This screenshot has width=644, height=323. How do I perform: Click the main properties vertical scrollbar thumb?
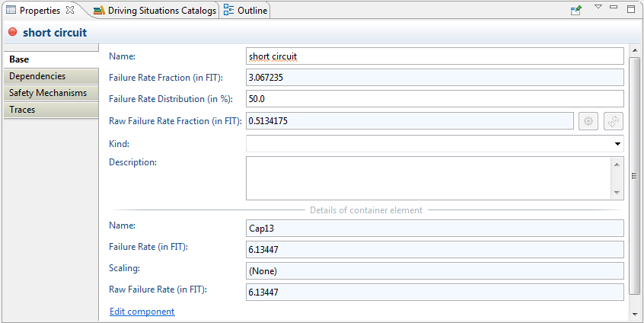(634, 175)
